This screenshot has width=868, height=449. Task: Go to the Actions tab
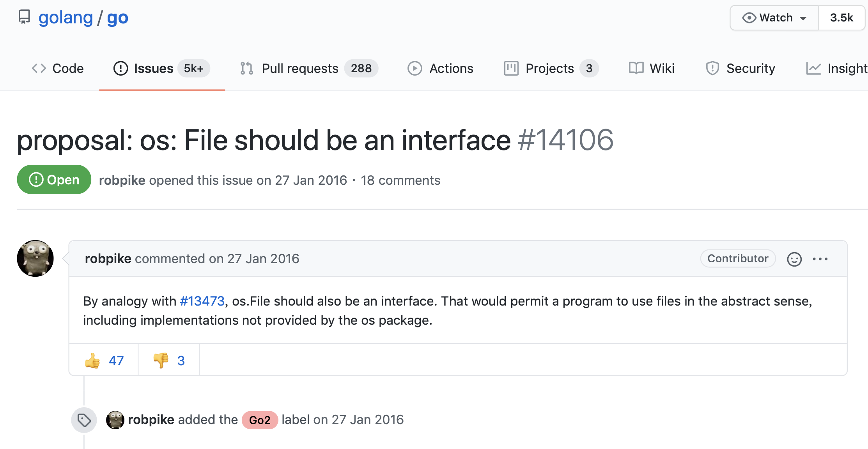(x=441, y=69)
